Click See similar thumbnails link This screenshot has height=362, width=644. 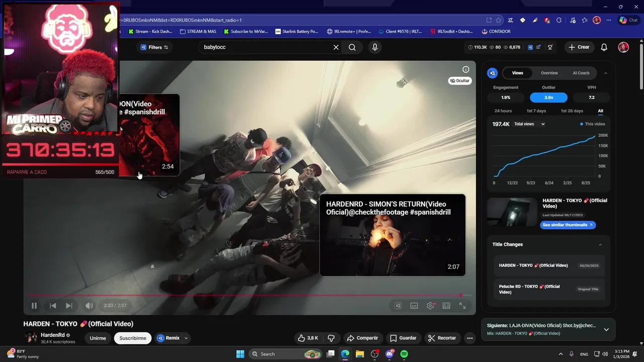pyautogui.click(x=568, y=225)
